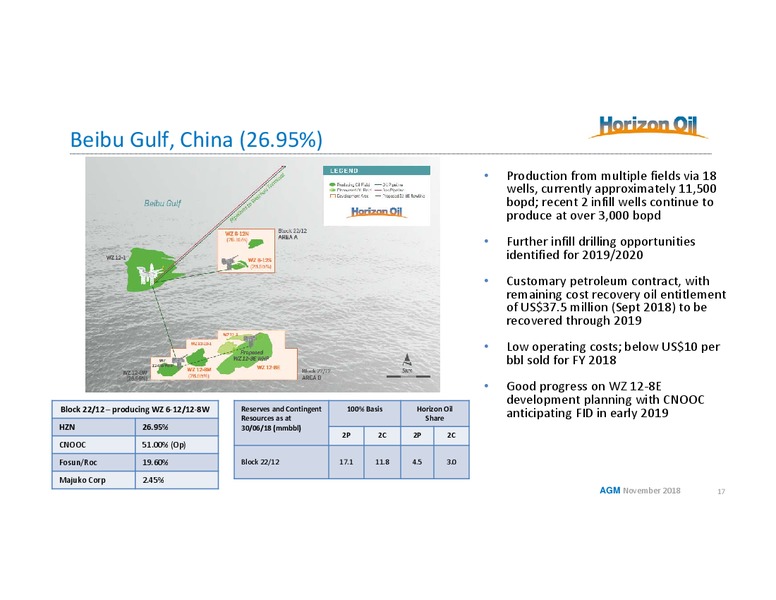
Task: Click the platform icon beside WZ 6-12S
Action: pyautogui.click(x=228, y=262)
